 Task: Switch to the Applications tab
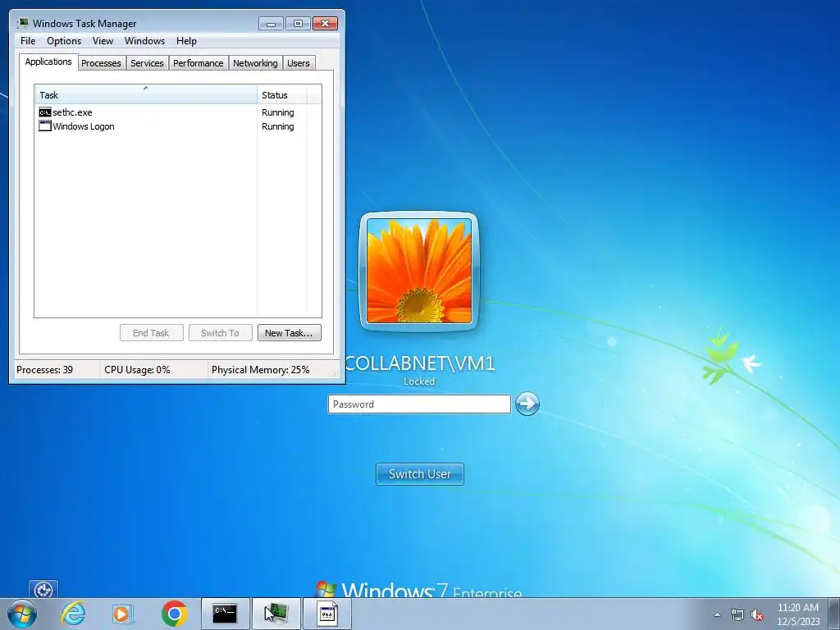pyautogui.click(x=48, y=62)
